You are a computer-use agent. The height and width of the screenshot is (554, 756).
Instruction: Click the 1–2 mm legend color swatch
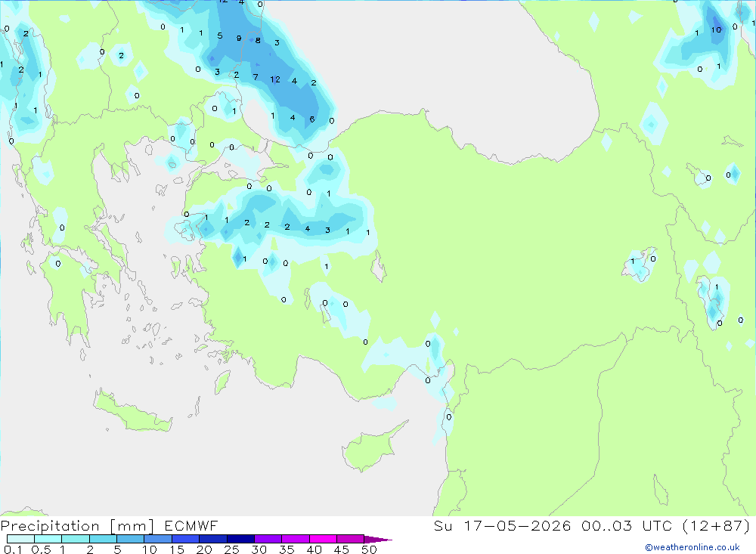pyautogui.click(x=76, y=539)
